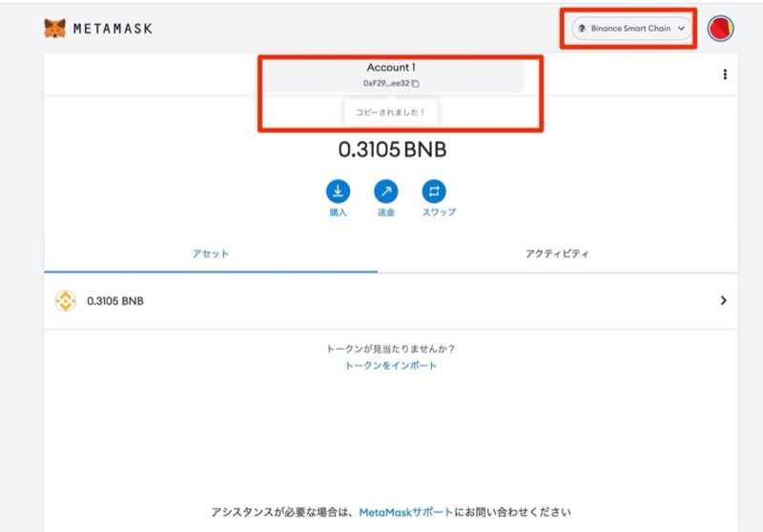Click the 購入 buy icon
The height and width of the screenshot is (532, 763).
[338, 191]
